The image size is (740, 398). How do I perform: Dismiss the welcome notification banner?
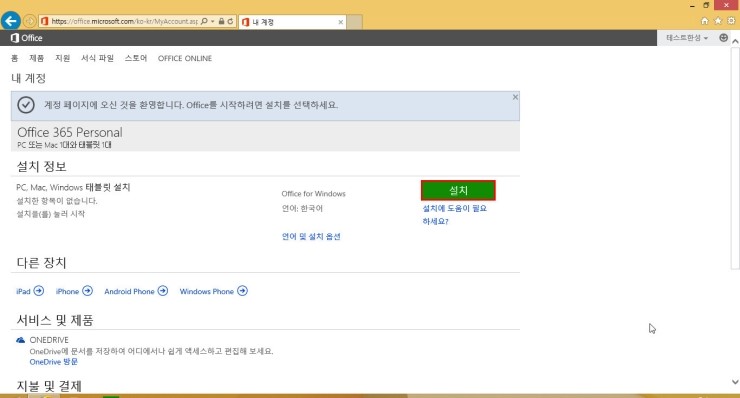click(x=515, y=97)
